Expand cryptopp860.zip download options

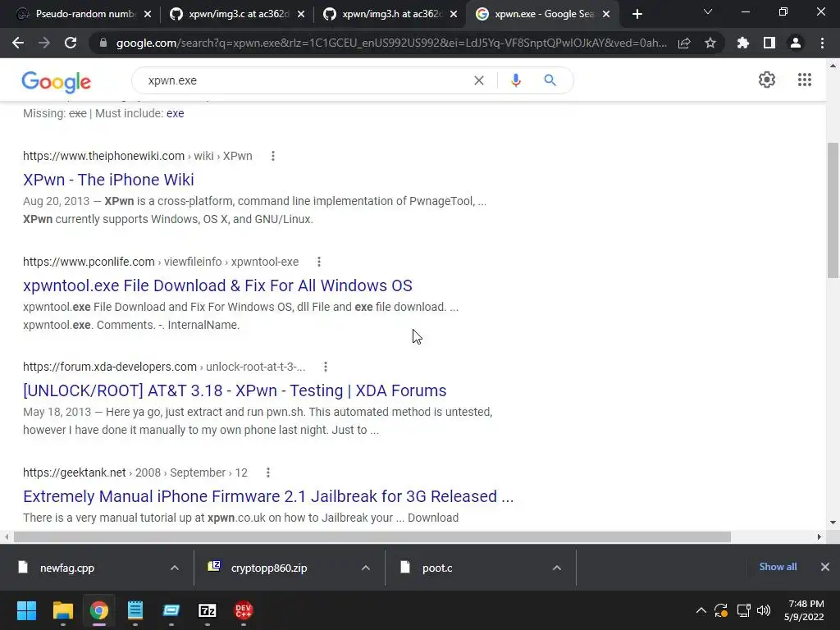pos(365,568)
